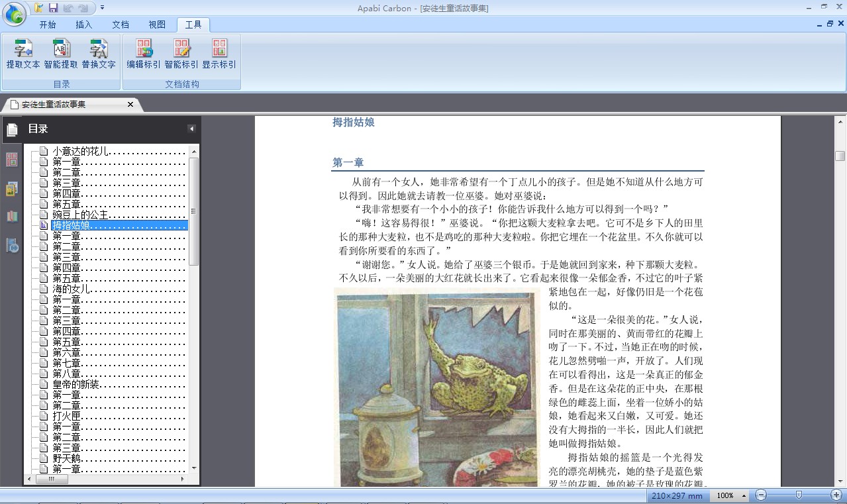Zoom in with the plus button
This screenshot has width=847, height=504.
point(836,495)
